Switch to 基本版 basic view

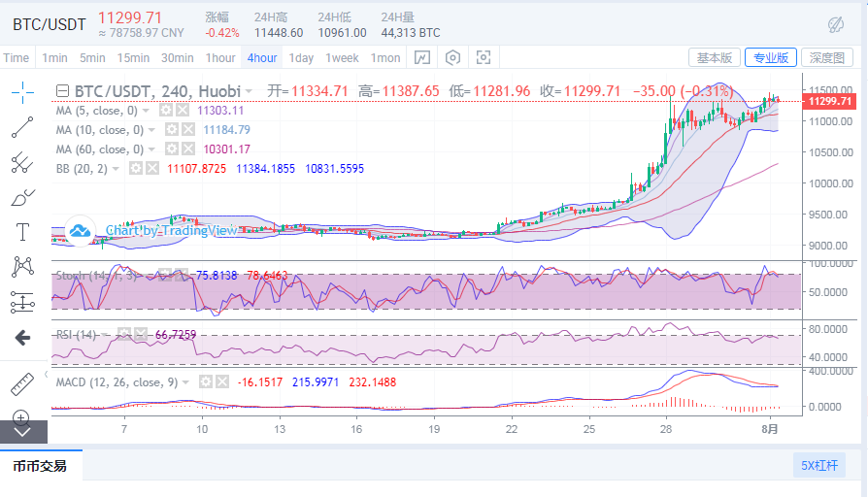pos(716,58)
